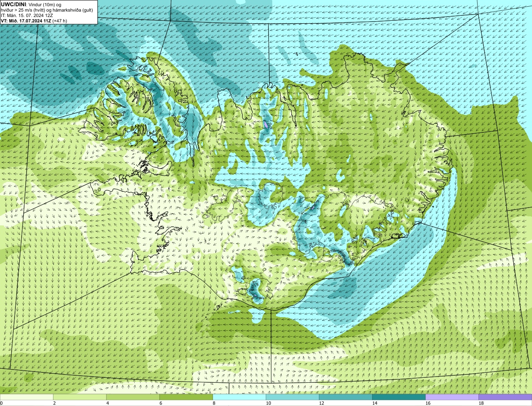Click the '4' color scale label

(108, 403)
